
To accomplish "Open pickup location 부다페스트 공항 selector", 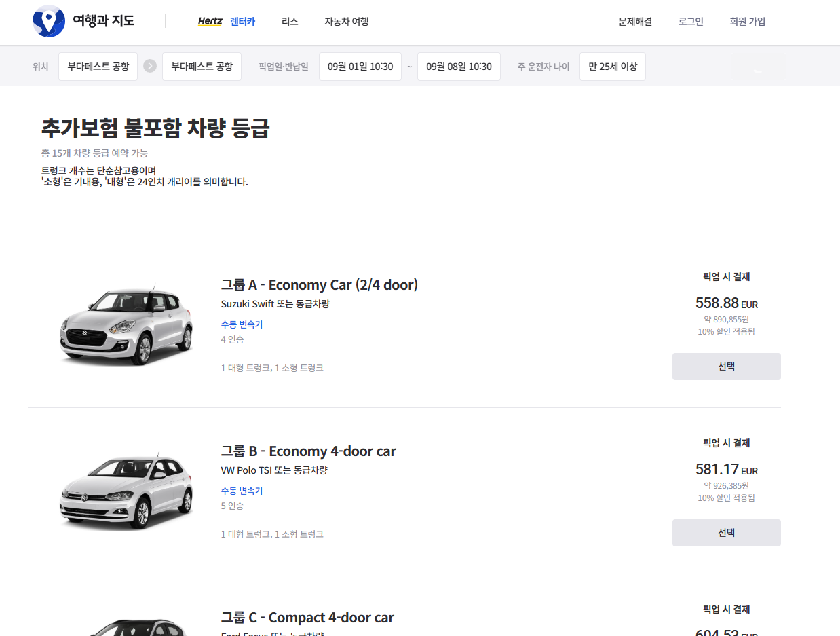I will click(98, 67).
